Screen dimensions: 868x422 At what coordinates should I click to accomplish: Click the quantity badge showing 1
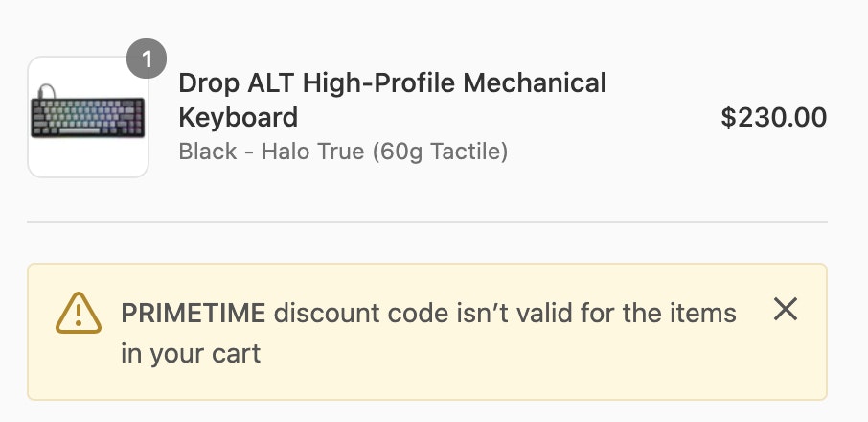pyautogui.click(x=147, y=59)
